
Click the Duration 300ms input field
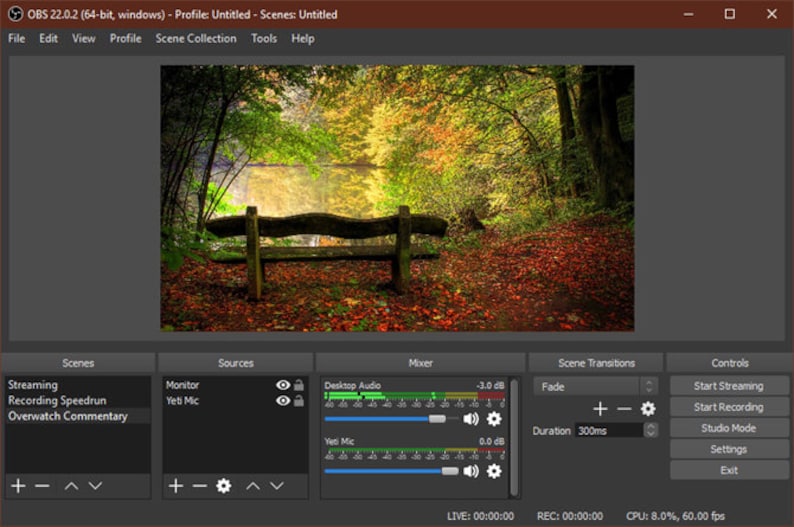(x=609, y=430)
